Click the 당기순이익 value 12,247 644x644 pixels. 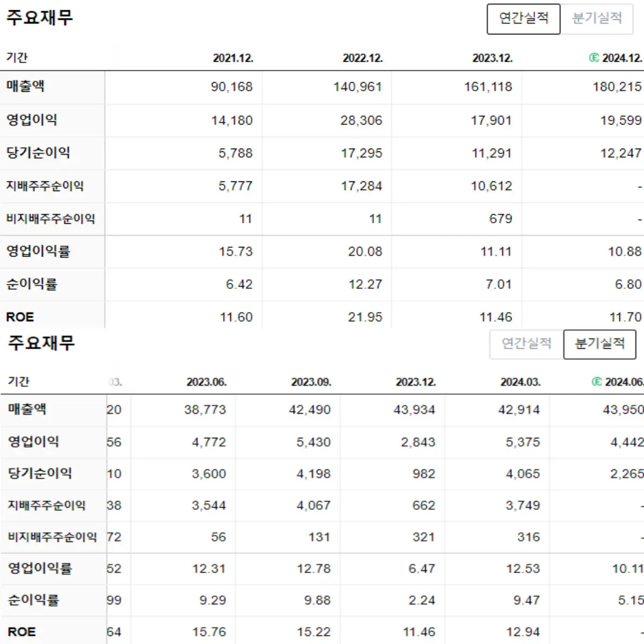tap(621, 153)
